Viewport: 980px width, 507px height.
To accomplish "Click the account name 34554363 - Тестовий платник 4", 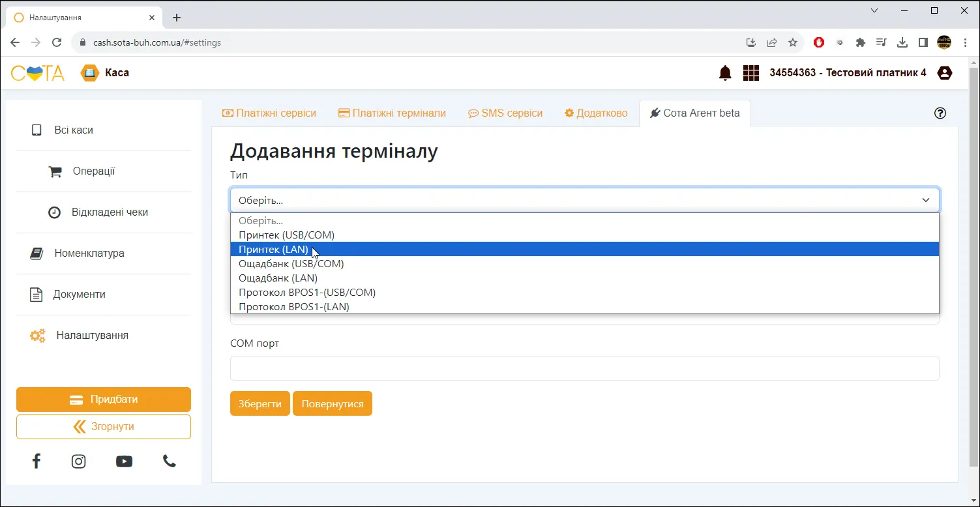I will [x=848, y=73].
